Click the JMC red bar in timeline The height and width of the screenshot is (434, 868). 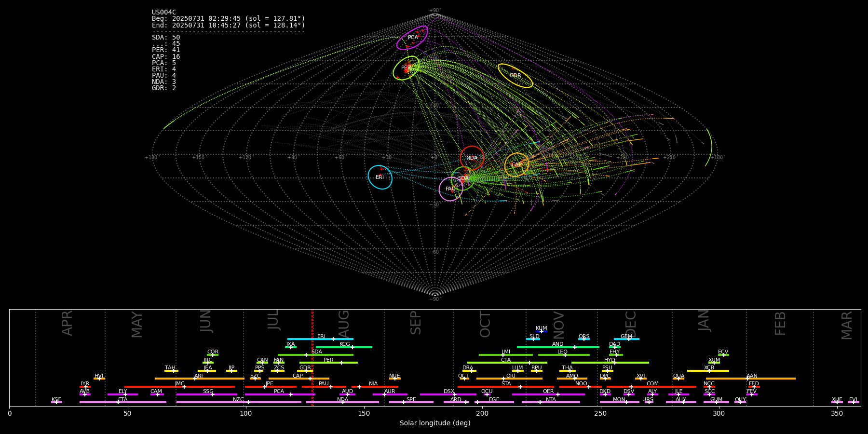(180, 387)
